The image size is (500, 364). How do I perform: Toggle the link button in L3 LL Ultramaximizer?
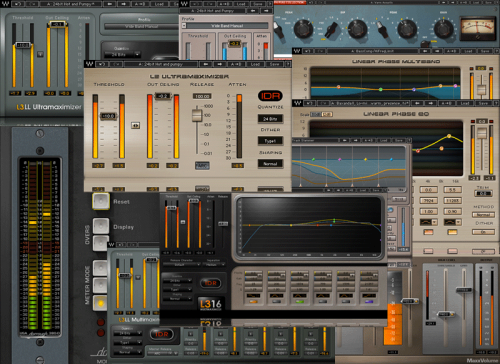tap(40, 54)
